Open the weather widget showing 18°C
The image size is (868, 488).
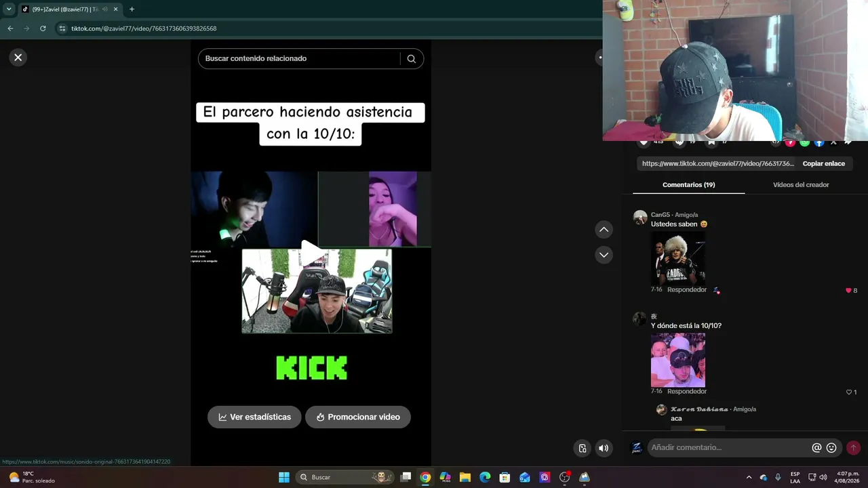pyautogui.click(x=31, y=477)
